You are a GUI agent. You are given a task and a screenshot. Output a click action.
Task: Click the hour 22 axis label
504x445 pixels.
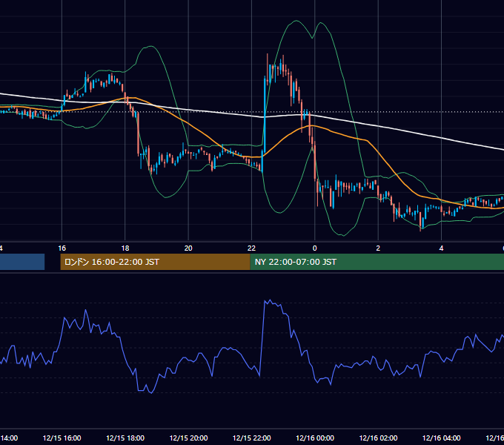coord(252,248)
